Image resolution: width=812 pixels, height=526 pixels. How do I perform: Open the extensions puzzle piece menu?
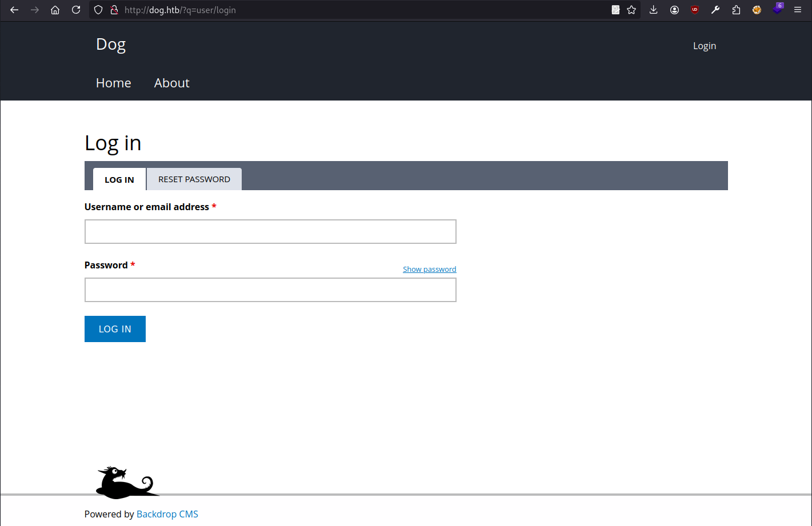pyautogui.click(x=736, y=10)
